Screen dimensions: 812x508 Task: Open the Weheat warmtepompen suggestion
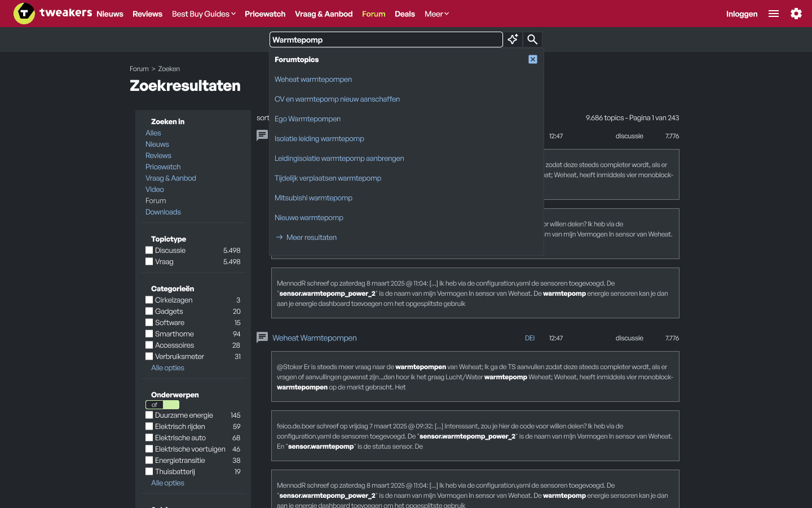coord(313,79)
